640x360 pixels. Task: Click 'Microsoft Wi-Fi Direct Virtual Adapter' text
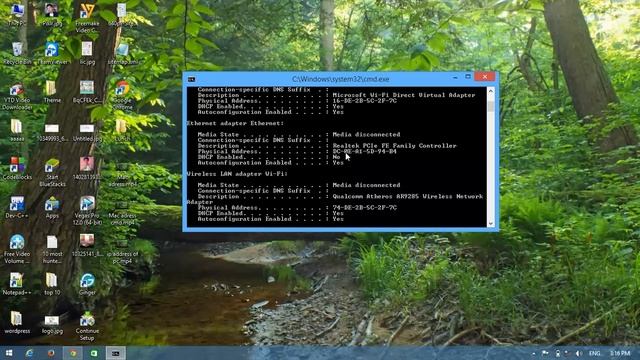404,95
